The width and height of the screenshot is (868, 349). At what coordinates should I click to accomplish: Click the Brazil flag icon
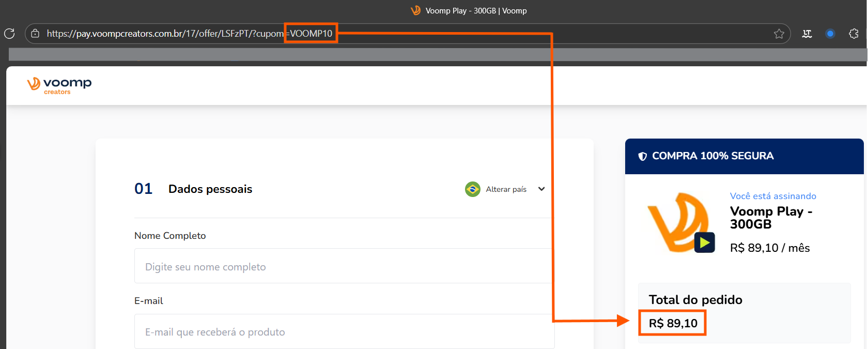472,189
